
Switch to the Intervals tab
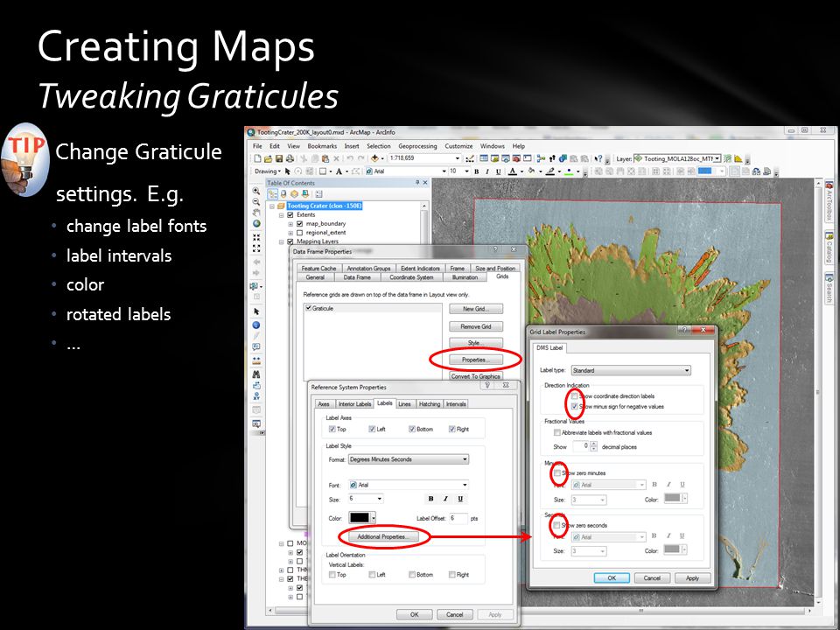click(x=456, y=404)
